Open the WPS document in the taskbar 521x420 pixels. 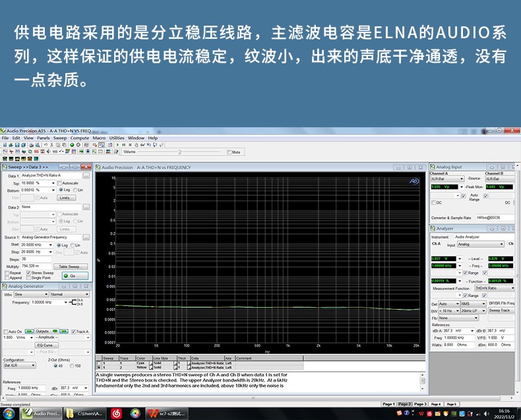[168, 413]
